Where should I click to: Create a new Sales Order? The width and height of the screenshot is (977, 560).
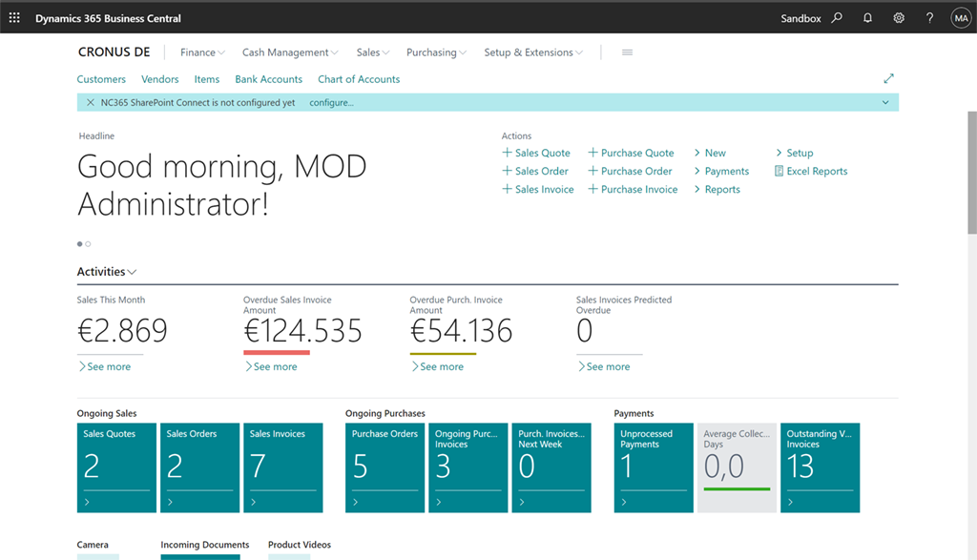click(x=535, y=171)
